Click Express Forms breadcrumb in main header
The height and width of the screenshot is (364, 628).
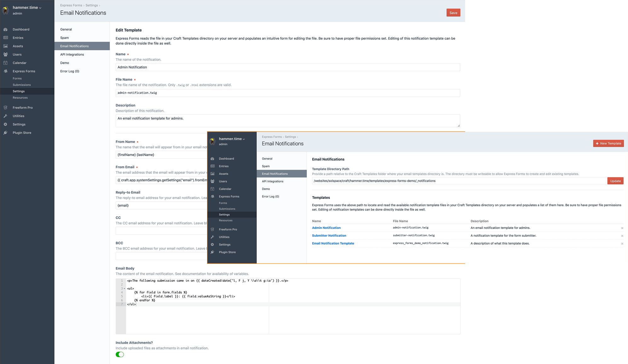point(71,5)
